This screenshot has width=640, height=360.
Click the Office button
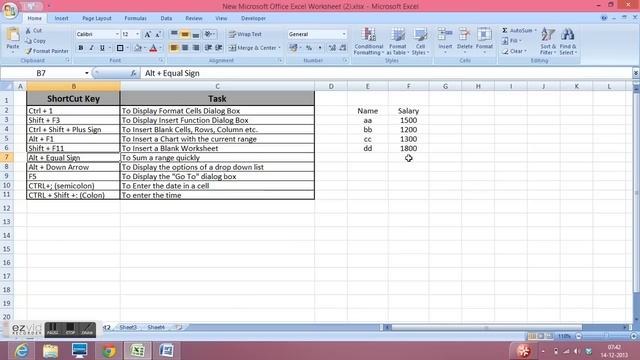(x=9, y=10)
